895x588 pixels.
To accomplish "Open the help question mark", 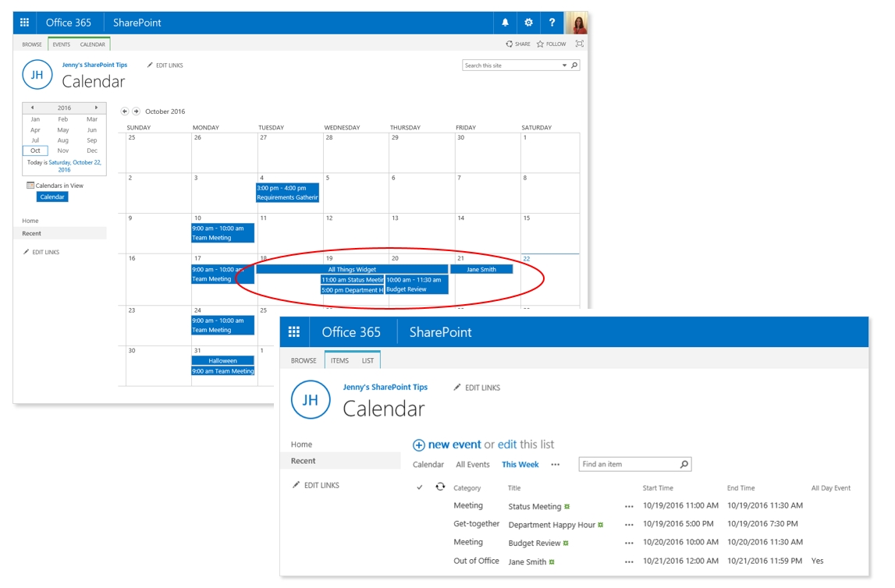I will click(552, 23).
